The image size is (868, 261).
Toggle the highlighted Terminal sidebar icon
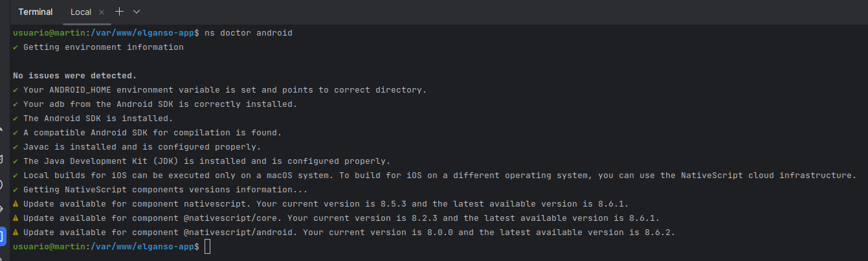(x=2, y=235)
